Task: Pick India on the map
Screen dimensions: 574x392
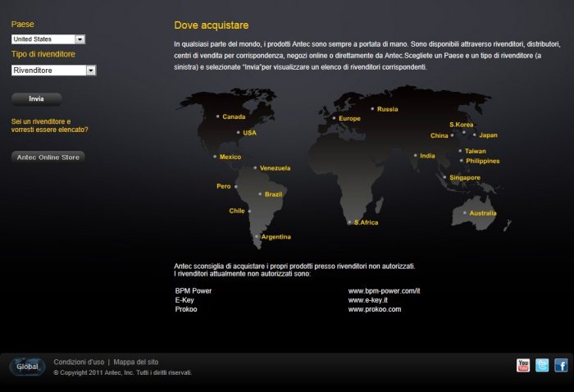Action: click(x=427, y=156)
